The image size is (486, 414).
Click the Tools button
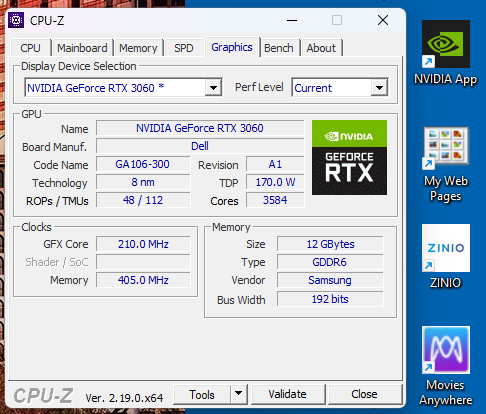click(x=202, y=394)
